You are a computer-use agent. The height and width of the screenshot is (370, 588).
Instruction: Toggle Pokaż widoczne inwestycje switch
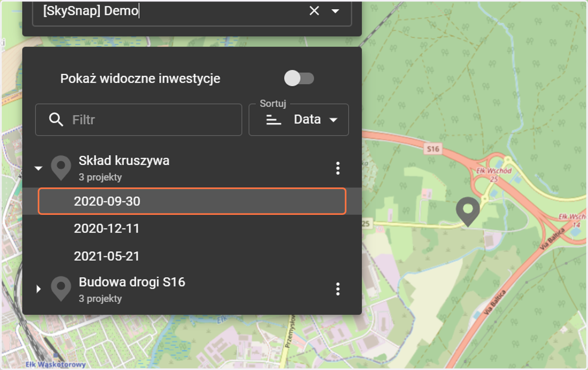(x=299, y=78)
